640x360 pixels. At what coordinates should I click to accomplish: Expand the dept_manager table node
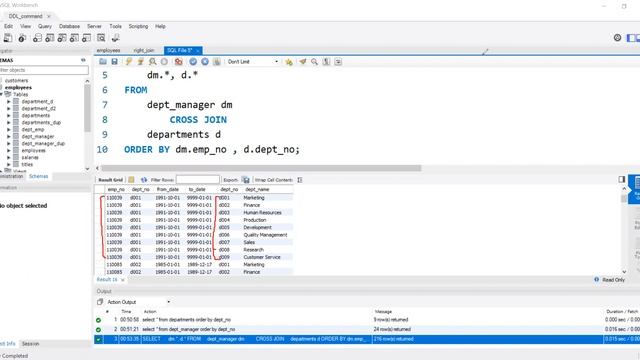click(x=9, y=136)
